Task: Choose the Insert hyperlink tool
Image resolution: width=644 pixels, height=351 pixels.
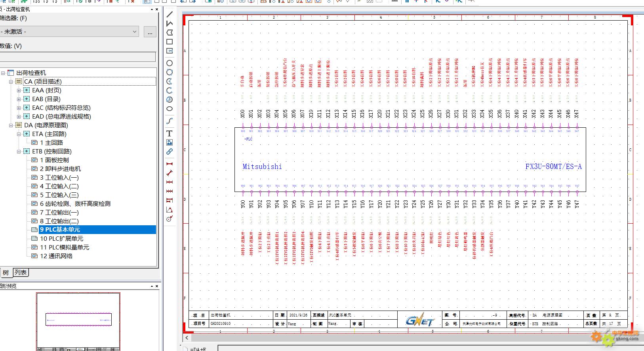Action: [170, 152]
